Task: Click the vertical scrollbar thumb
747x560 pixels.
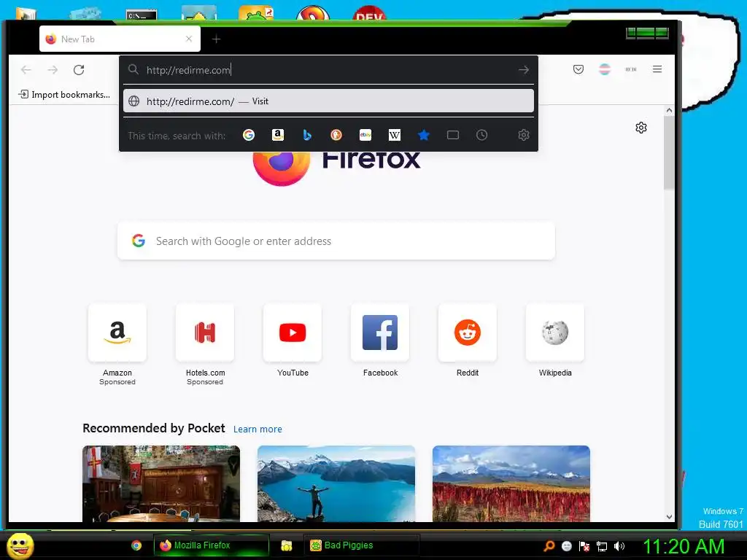Action: 670,152
